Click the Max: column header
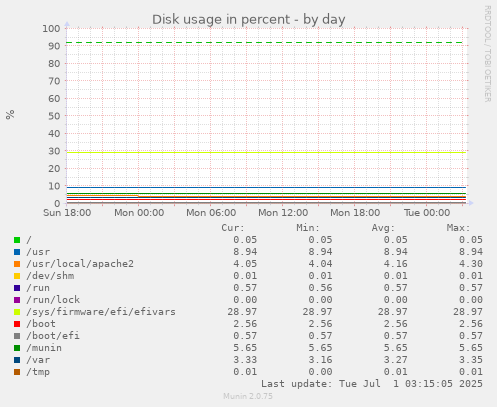 458,228
